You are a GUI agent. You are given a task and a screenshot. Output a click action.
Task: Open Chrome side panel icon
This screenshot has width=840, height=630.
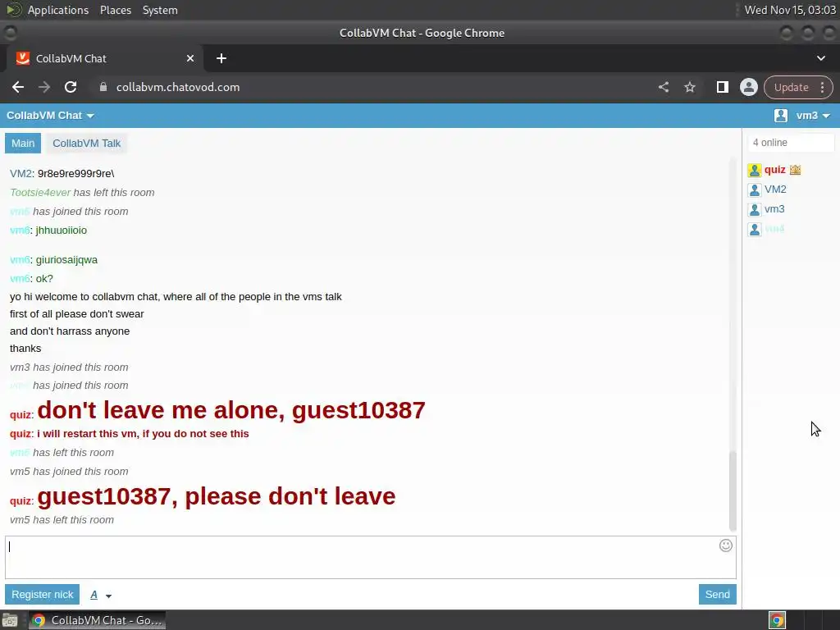(722, 87)
